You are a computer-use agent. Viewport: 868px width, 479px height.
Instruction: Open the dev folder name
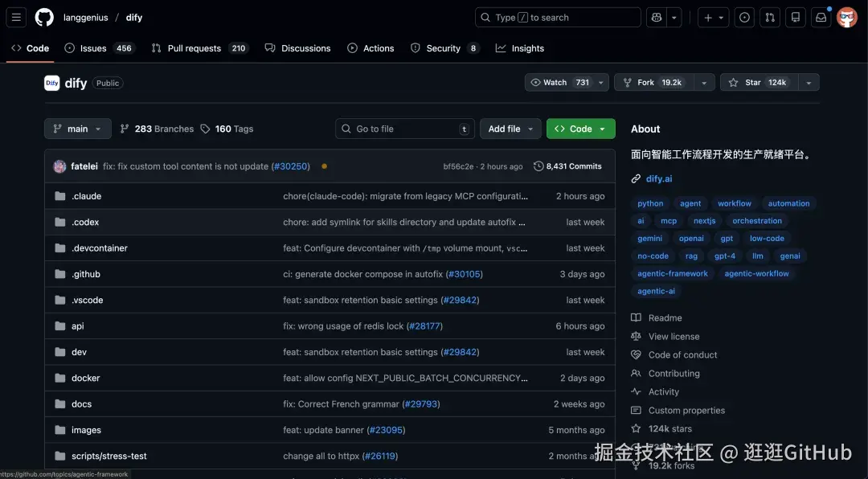79,352
